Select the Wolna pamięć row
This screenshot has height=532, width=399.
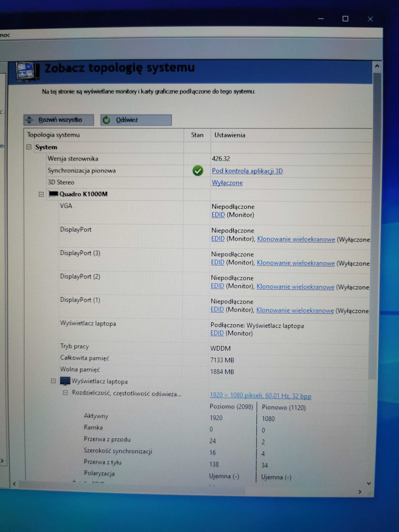tap(214, 371)
